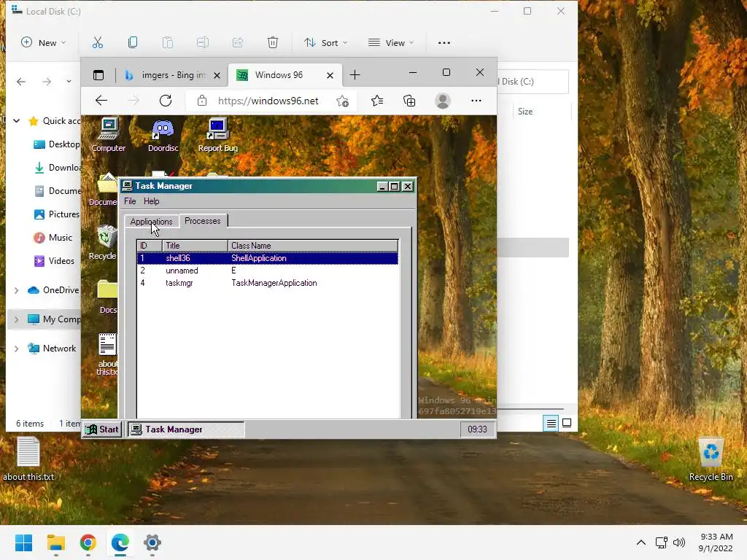
Task: Select the shell36 process row
Action: pos(267,258)
